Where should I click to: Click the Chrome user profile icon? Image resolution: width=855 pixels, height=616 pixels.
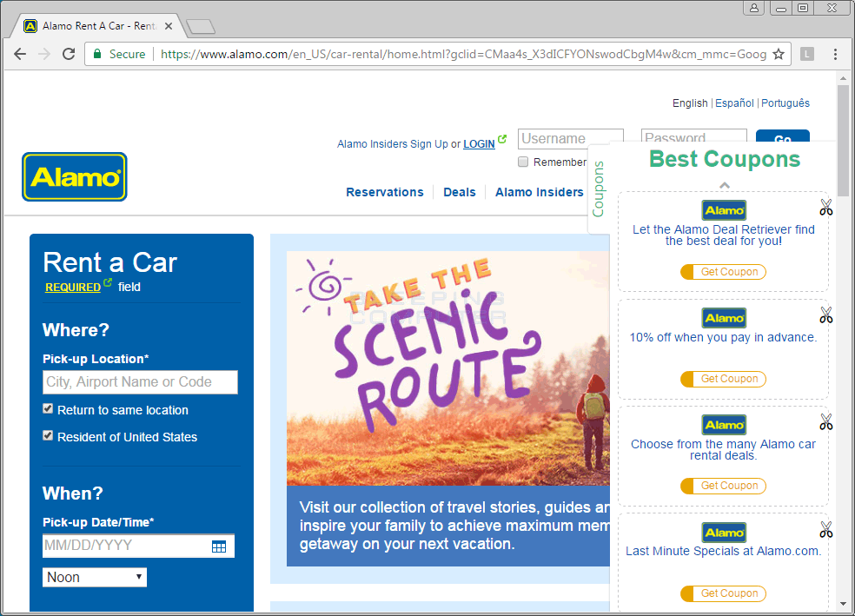pos(754,8)
